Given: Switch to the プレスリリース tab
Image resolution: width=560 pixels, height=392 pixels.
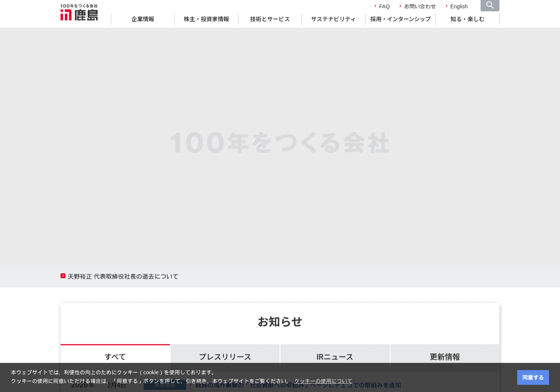Looking at the screenshot, I should (225, 356).
